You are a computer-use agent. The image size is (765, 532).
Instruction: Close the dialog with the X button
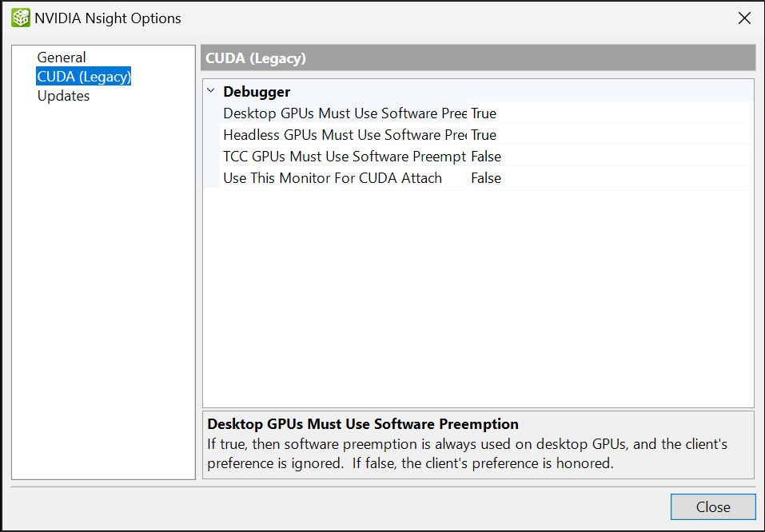coord(744,18)
